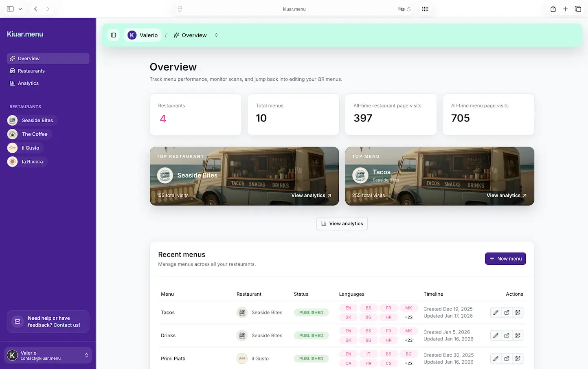Screen dimensions: 588x369
Task: Collapse the sidebar with the panel icon
Action: [x=114, y=35]
